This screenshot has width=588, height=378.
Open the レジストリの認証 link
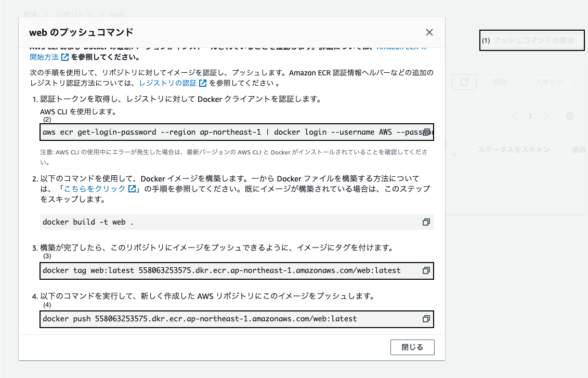tap(173, 83)
